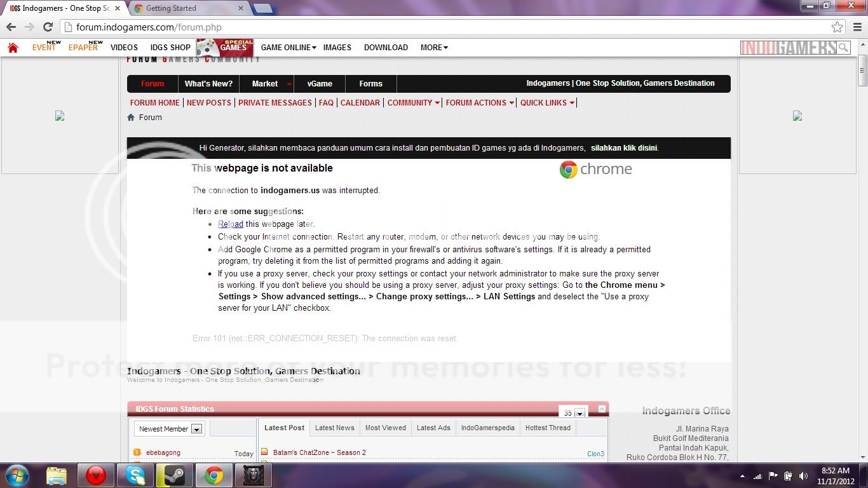The height and width of the screenshot is (488, 868).
Task: Open the CALENDAR link
Action: click(360, 102)
